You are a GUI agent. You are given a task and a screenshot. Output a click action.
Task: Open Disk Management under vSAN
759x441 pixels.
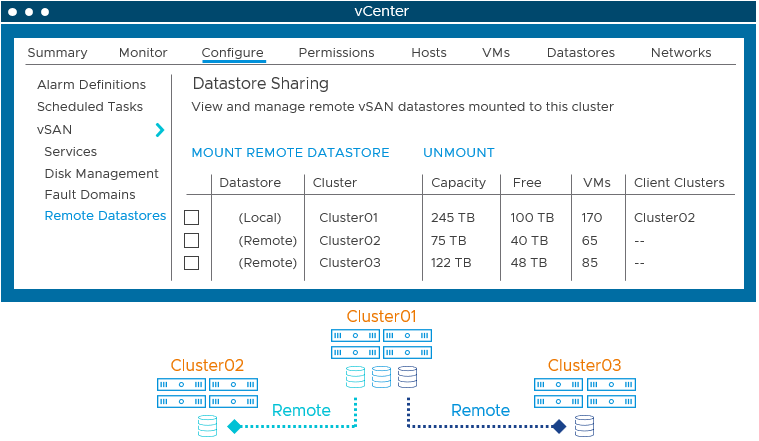tap(101, 173)
